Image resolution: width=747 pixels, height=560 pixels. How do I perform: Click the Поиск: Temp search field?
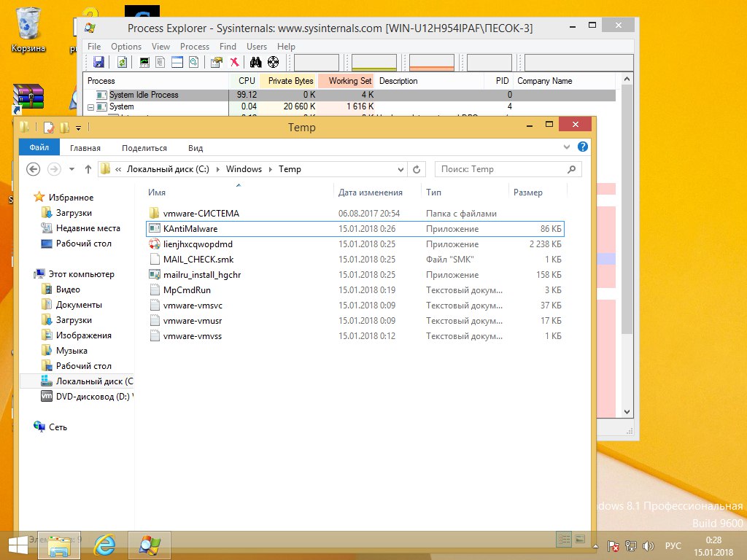508,169
